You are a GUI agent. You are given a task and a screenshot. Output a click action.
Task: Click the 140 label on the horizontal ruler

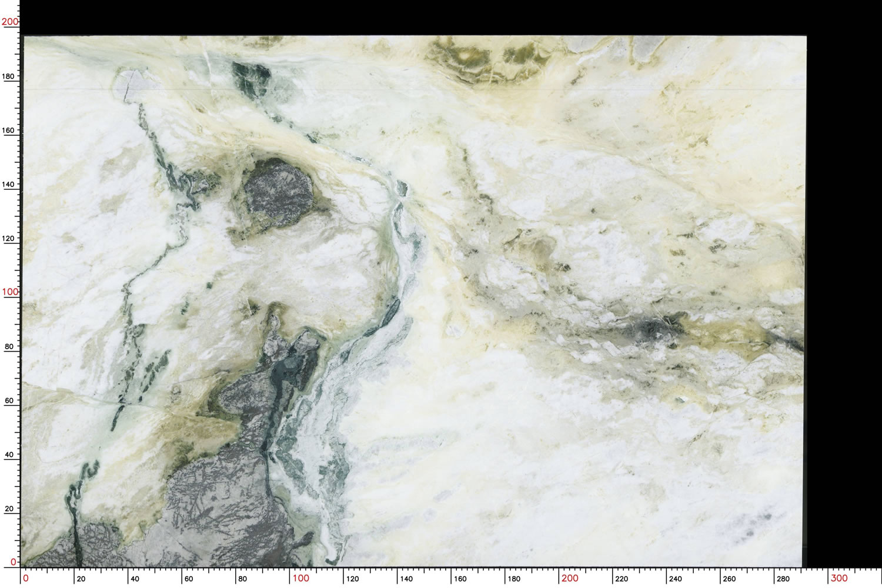[x=406, y=579]
